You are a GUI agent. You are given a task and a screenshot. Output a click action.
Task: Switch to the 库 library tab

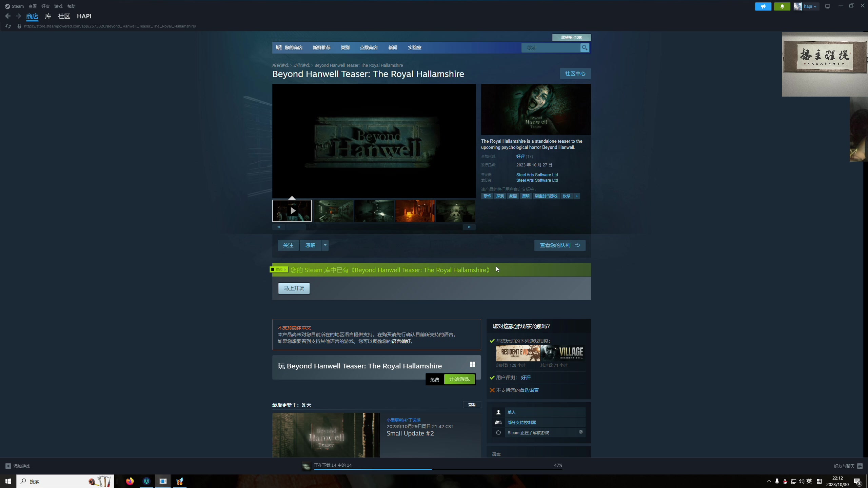48,16
